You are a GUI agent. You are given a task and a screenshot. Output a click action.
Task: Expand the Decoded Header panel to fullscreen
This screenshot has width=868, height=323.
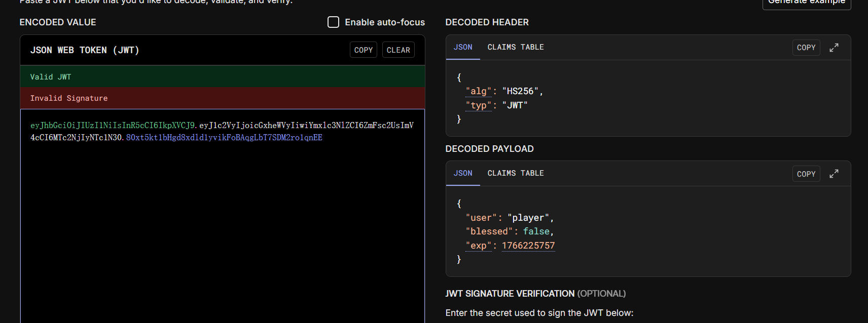point(834,48)
